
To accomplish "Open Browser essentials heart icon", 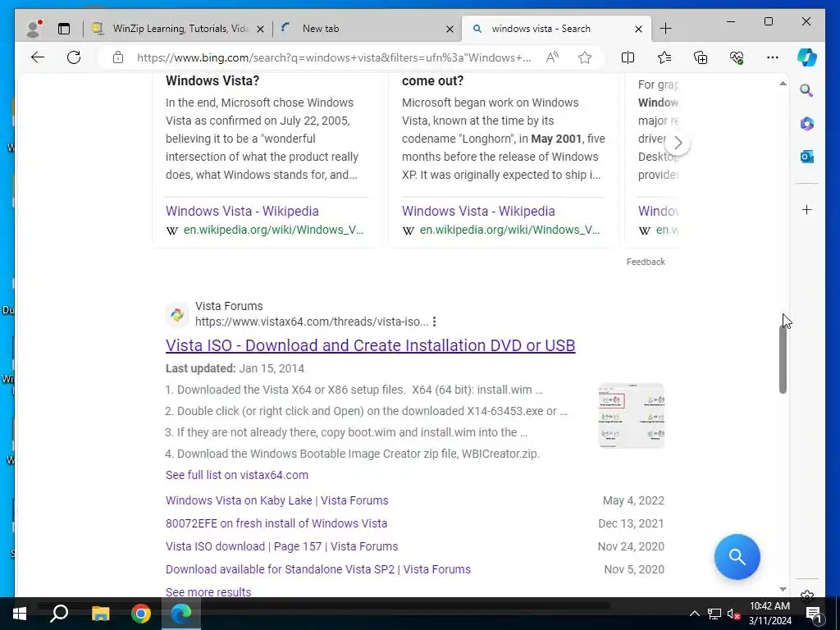I will 737,57.
